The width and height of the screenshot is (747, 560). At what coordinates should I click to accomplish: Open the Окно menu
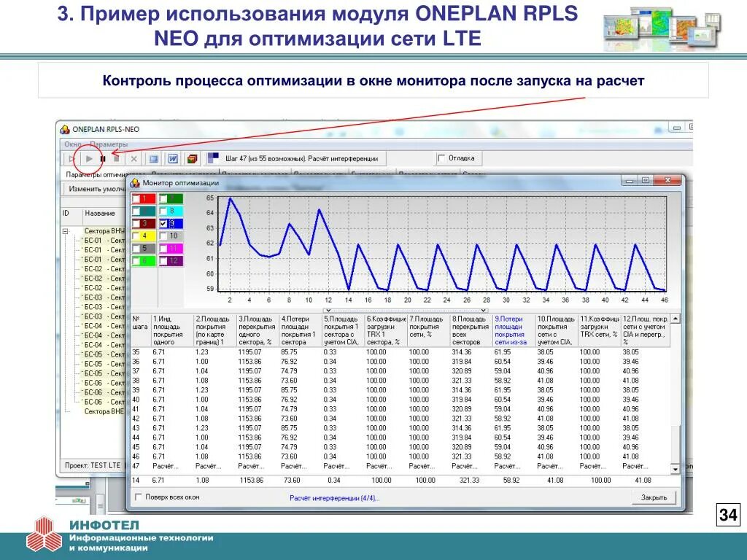(x=73, y=144)
